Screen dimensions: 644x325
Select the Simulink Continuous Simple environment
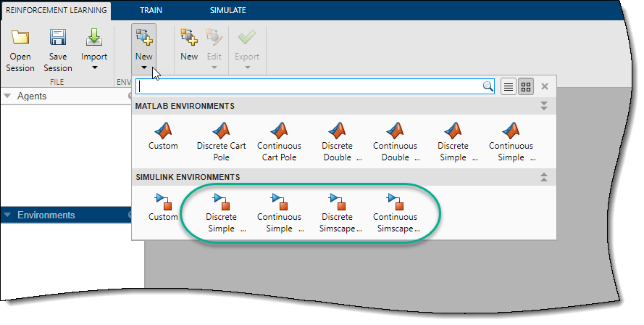(280, 213)
